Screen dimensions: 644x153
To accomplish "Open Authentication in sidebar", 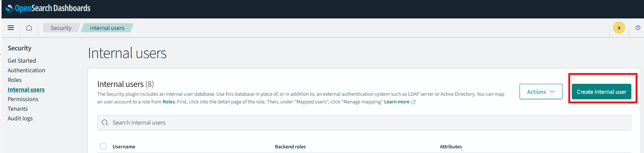I will pos(27,70).
